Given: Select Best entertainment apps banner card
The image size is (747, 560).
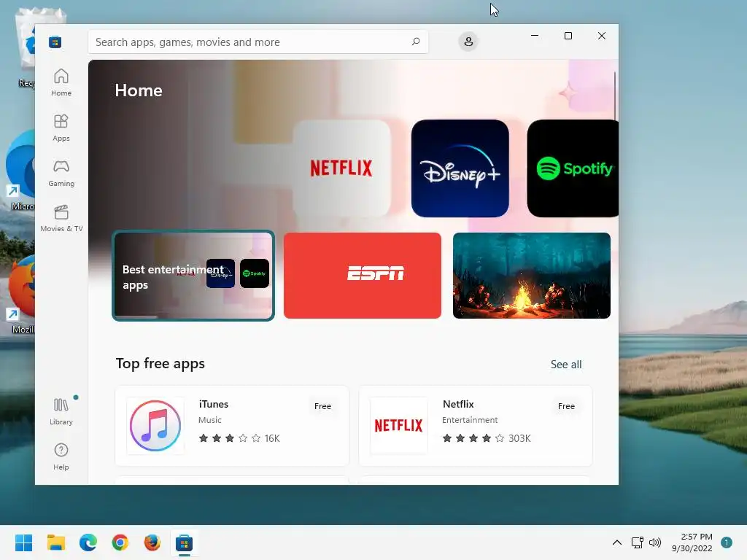Looking at the screenshot, I should (x=193, y=276).
